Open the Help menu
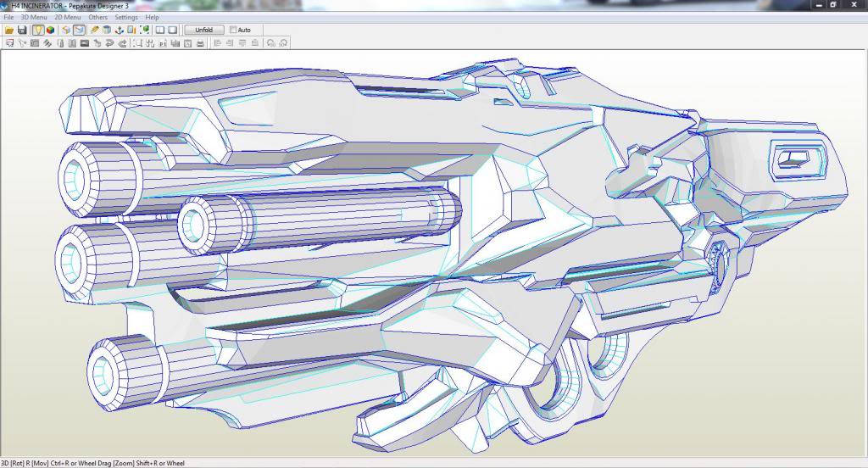The height and width of the screenshot is (468, 868). pyautogui.click(x=153, y=17)
